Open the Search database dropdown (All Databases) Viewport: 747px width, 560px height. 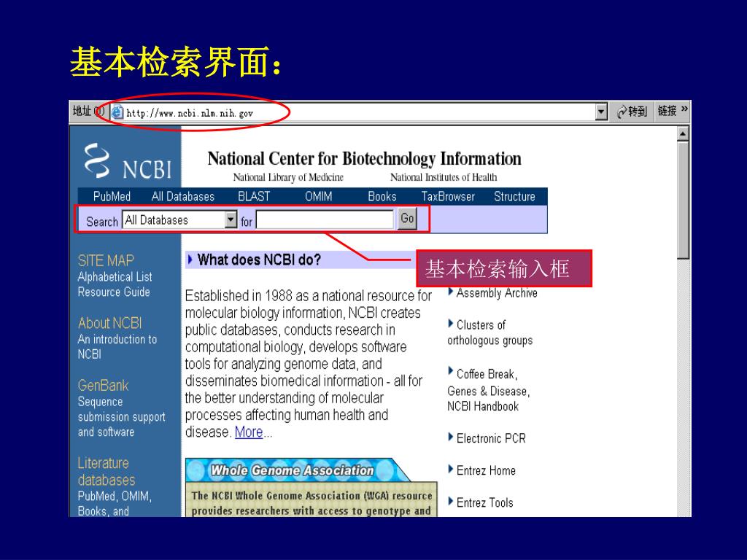click(179, 219)
